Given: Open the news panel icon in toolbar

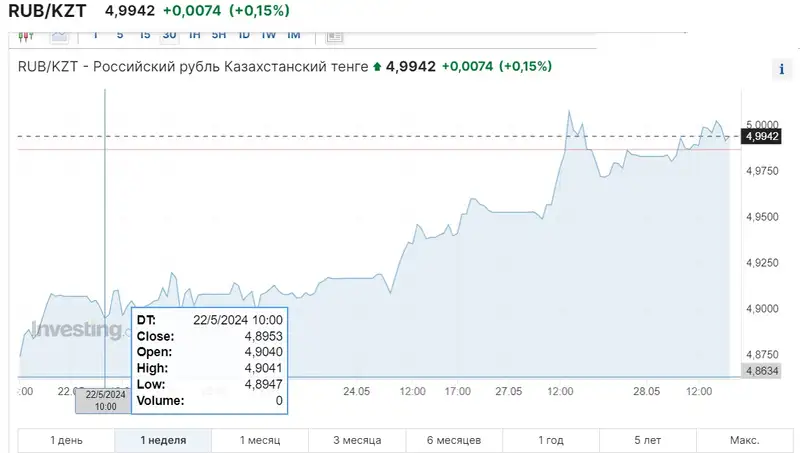Looking at the screenshot, I should (x=334, y=35).
